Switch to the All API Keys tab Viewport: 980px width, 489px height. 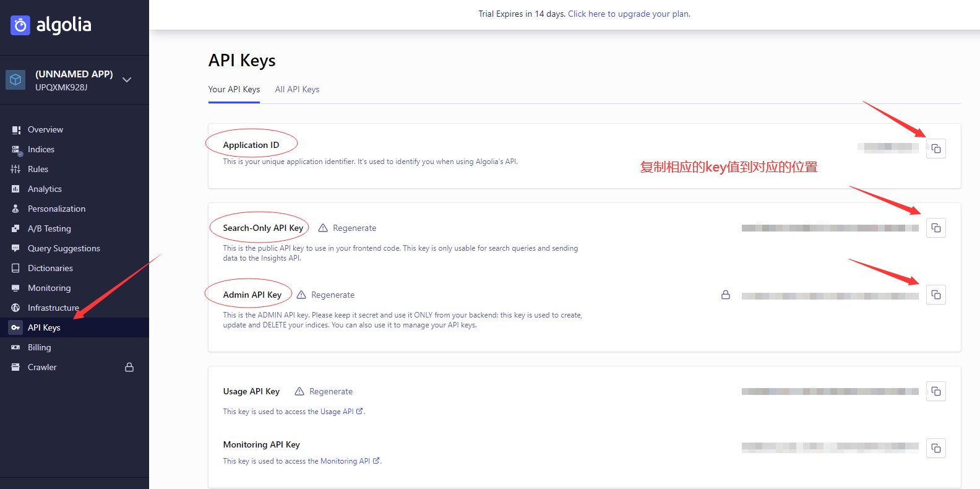click(297, 89)
